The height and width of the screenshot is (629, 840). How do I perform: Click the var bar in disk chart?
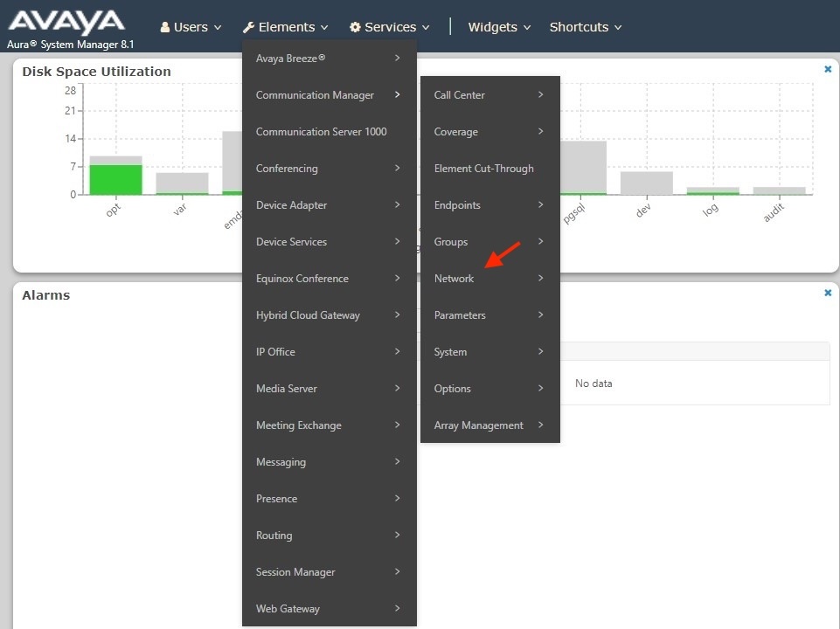pyautogui.click(x=182, y=183)
